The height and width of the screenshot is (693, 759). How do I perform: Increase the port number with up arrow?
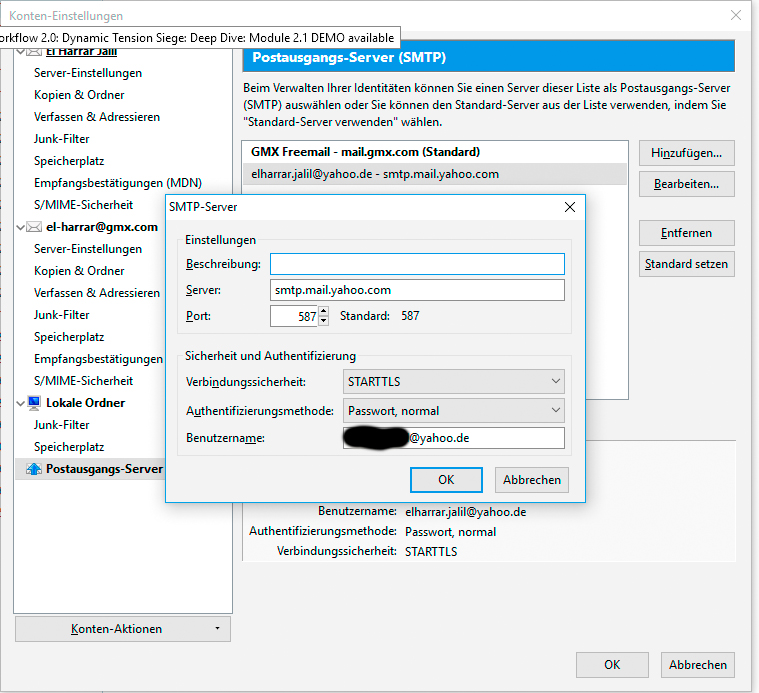(323, 311)
